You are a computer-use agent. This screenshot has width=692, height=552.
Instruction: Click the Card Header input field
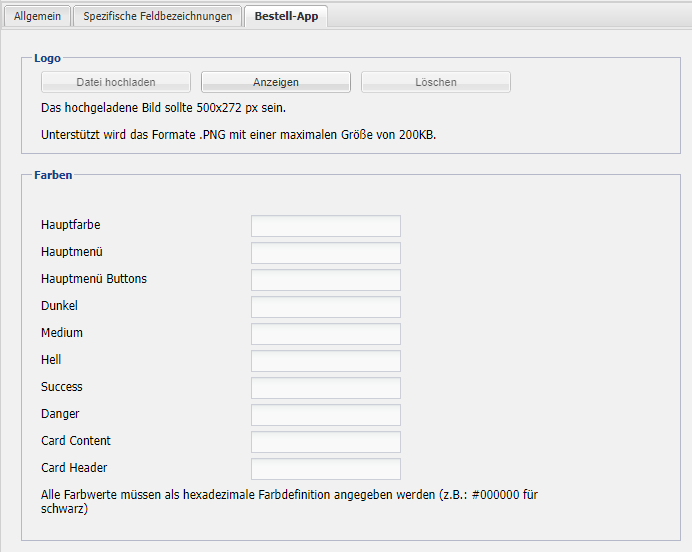pyautogui.click(x=325, y=468)
